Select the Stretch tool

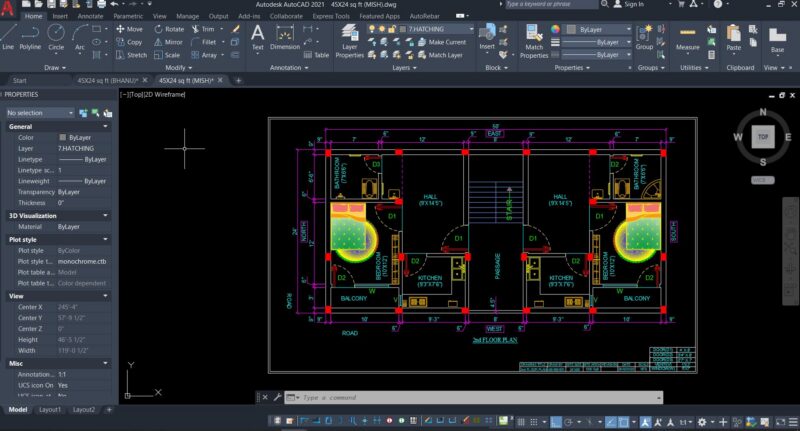(x=132, y=55)
